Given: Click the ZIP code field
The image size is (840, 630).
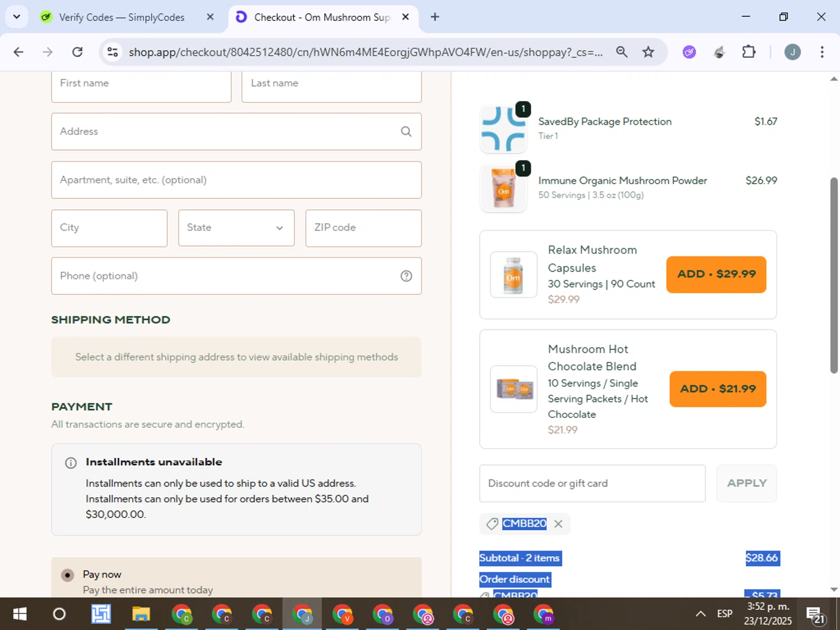Looking at the screenshot, I should click(363, 228).
